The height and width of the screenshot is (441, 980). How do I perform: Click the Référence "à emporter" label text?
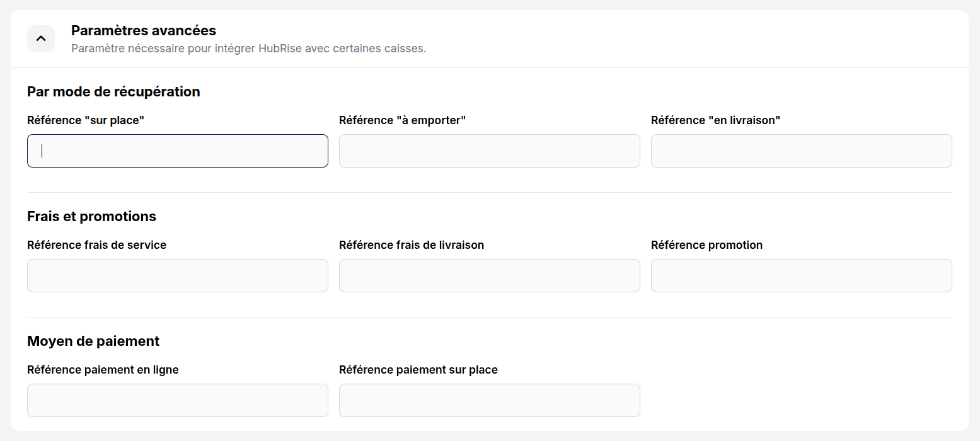(x=402, y=120)
